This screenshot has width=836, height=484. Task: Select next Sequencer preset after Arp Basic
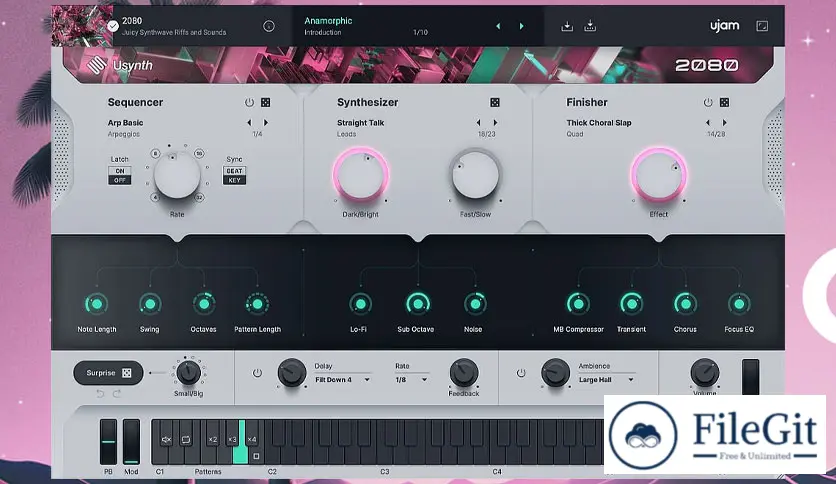coord(266,123)
